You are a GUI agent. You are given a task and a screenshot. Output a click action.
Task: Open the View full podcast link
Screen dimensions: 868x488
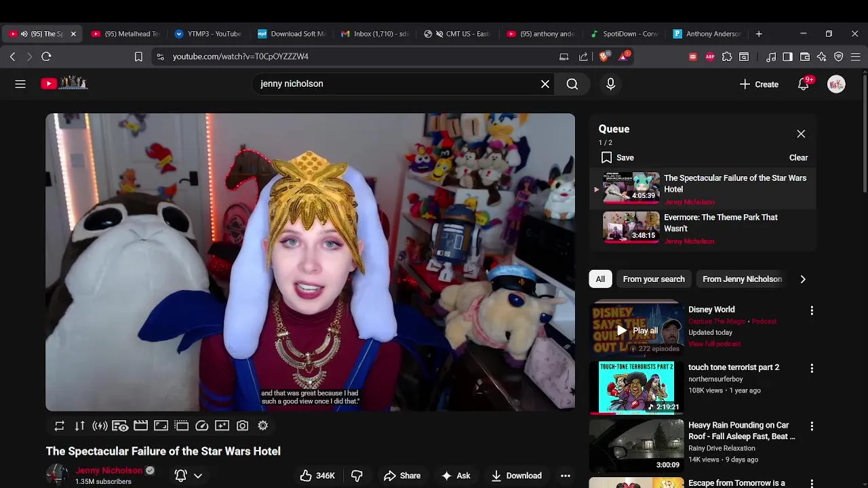pyautogui.click(x=714, y=344)
